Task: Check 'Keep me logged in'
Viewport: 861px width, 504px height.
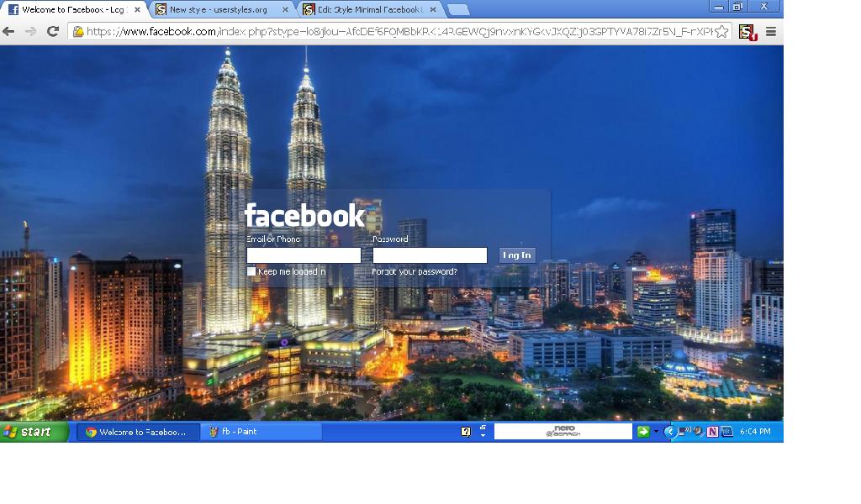Action: 251,271
